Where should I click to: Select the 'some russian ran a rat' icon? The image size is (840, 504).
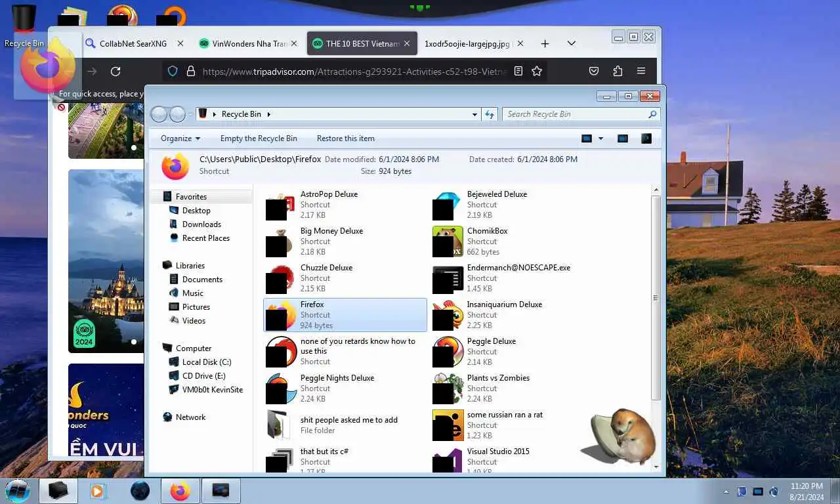pyautogui.click(x=448, y=426)
